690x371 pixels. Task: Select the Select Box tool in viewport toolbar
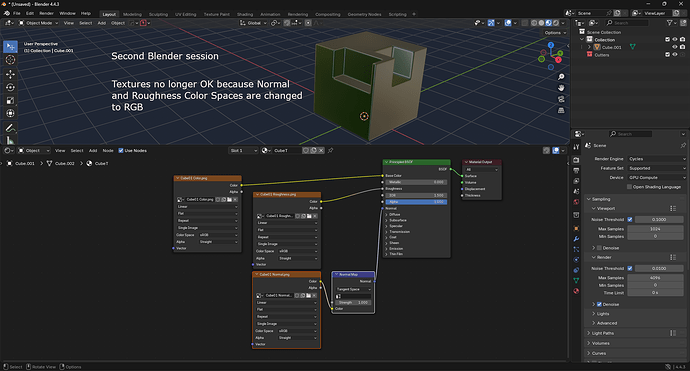pos(10,47)
